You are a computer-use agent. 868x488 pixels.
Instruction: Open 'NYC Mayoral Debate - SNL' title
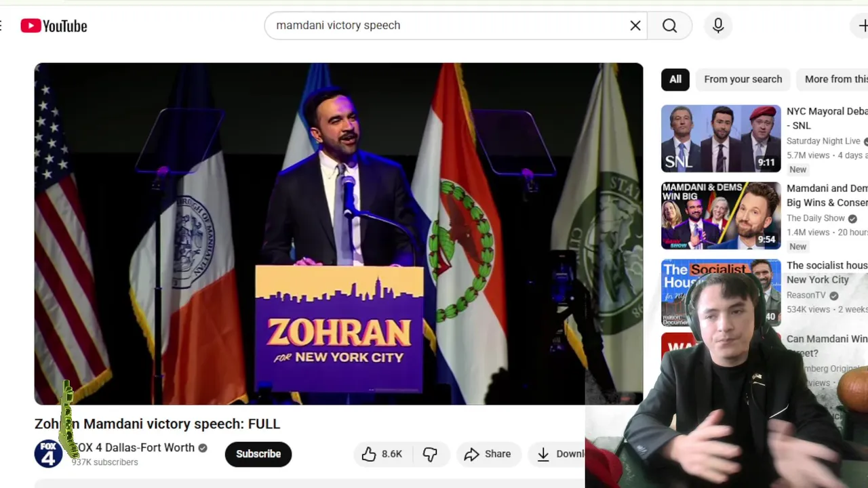click(x=827, y=118)
